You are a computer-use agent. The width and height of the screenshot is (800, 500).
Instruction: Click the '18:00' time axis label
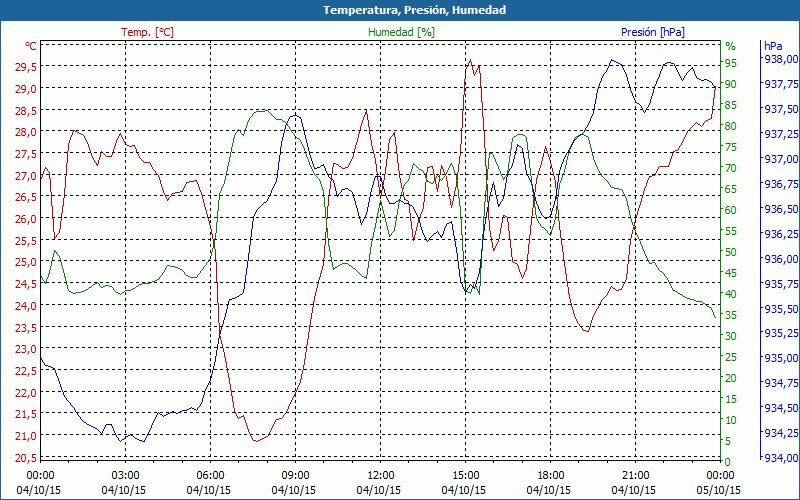point(551,475)
